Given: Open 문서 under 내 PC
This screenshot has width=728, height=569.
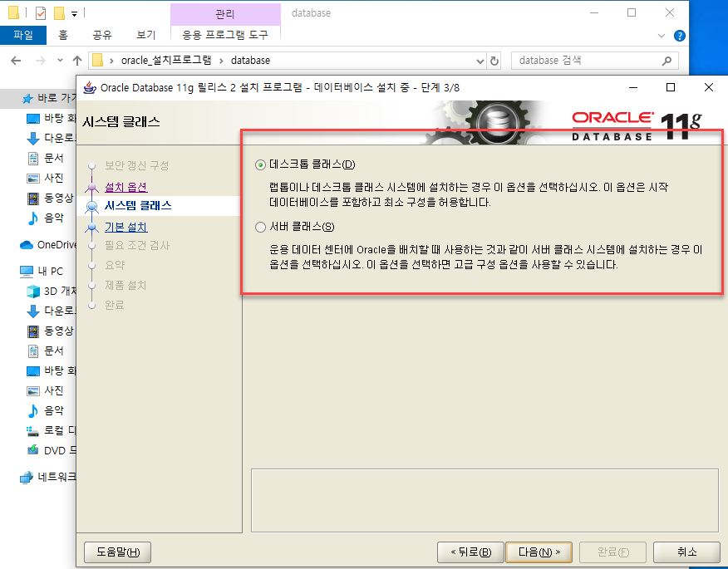Looking at the screenshot, I should (x=45, y=351).
